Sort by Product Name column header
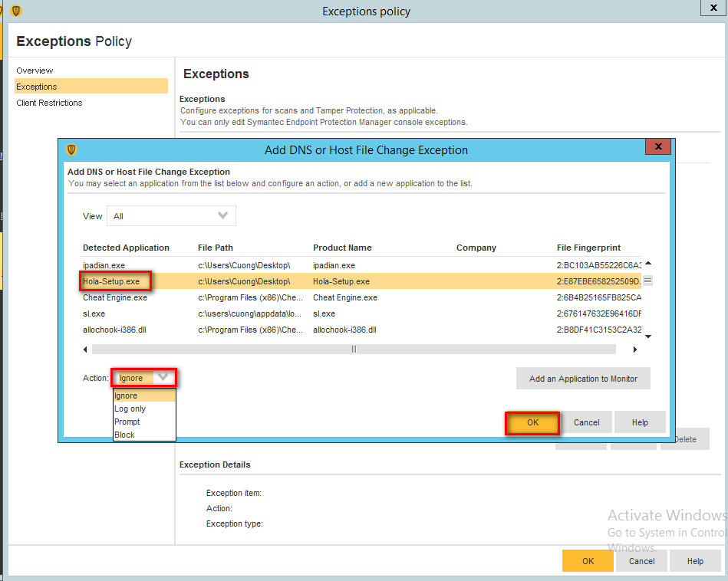The height and width of the screenshot is (581, 728). (342, 248)
